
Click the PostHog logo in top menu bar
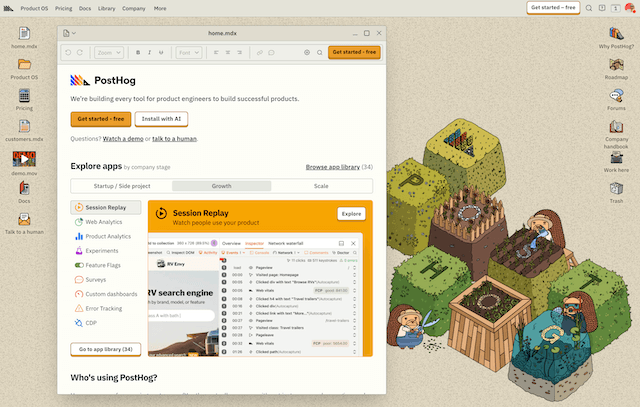tap(8, 8)
